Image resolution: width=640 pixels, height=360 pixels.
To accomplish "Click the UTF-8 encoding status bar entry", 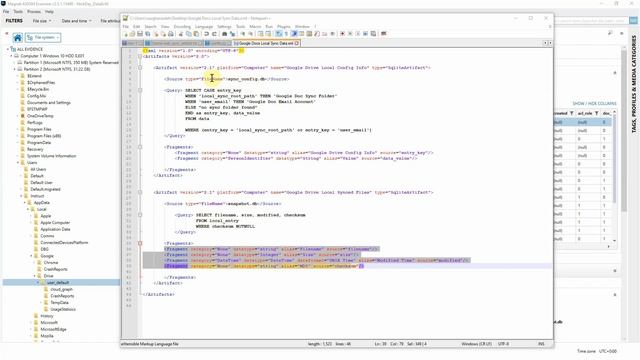I will tap(503, 344).
